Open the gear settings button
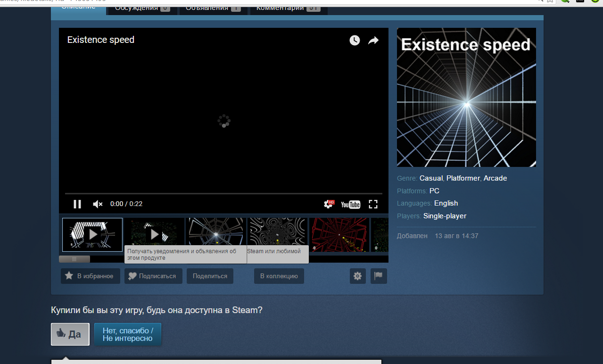Image resolution: width=603 pixels, height=364 pixels. pos(358,276)
